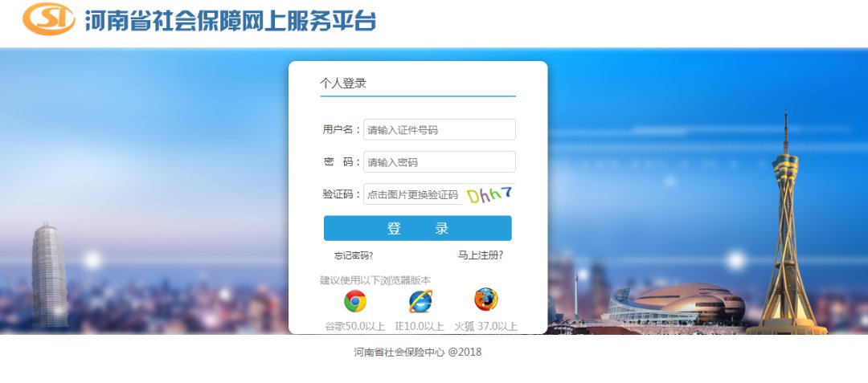The height and width of the screenshot is (383, 868).
Task: Click the Firefox browser icon
Action: [485, 300]
